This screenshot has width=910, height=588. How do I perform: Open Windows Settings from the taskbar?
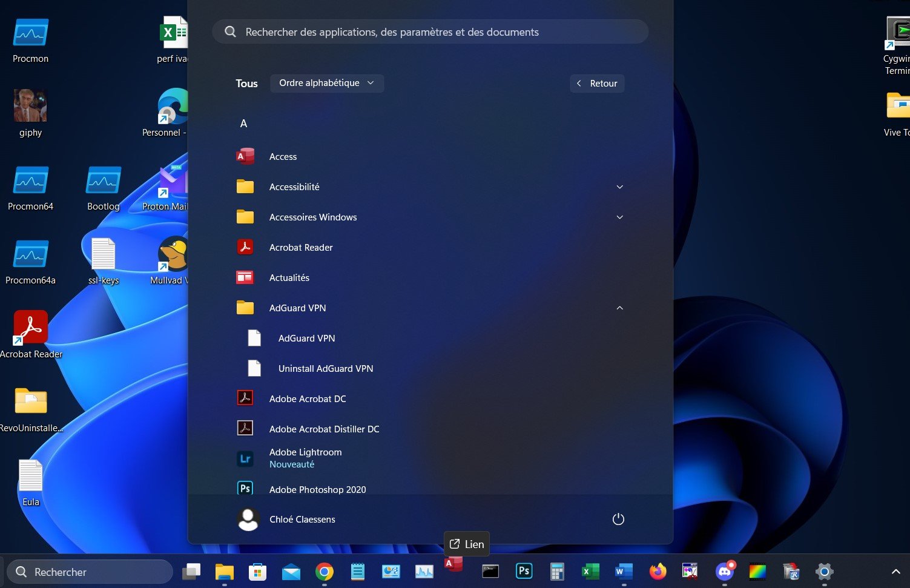pyautogui.click(x=824, y=571)
